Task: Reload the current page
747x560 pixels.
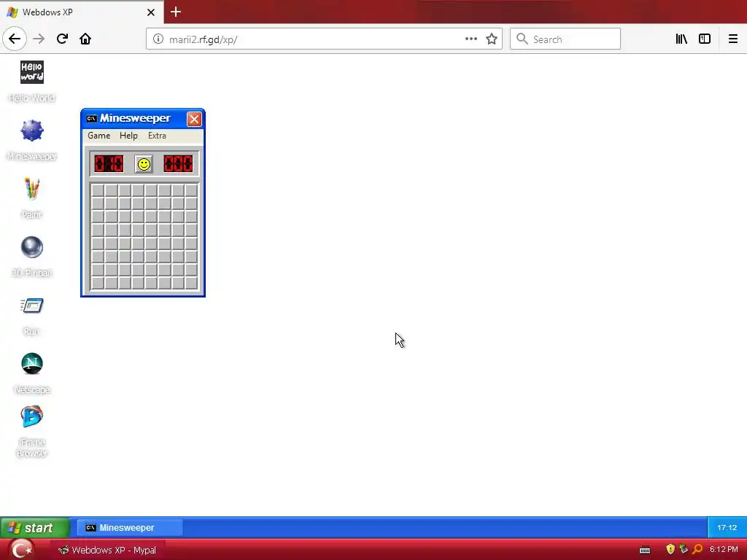Action: pos(62,39)
